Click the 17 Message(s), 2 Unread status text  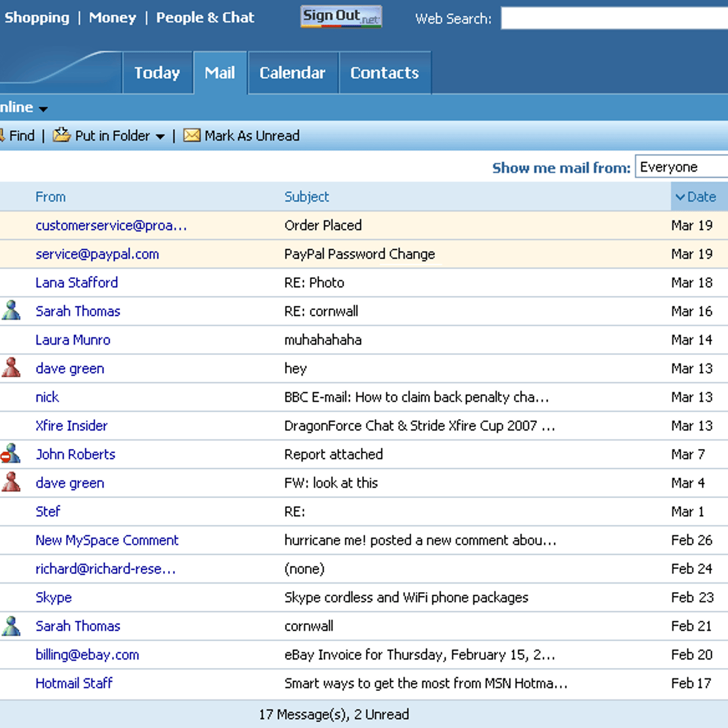[x=334, y=714]
